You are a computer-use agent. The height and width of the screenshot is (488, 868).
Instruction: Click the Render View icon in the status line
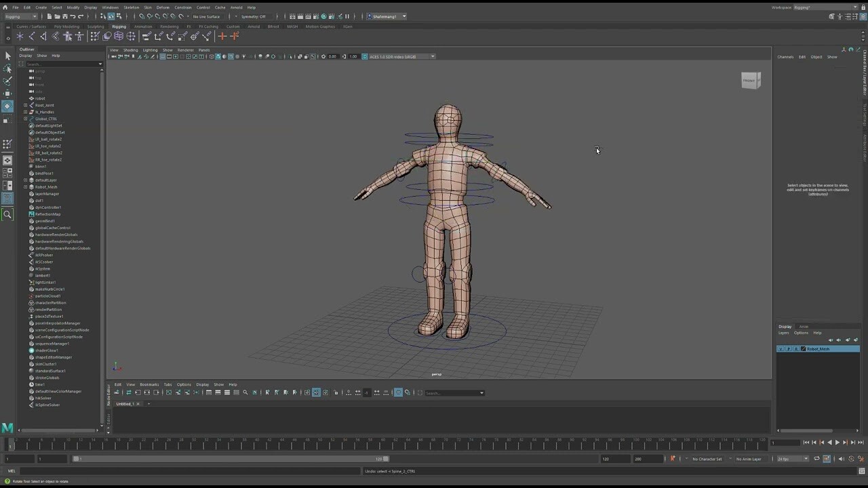coord(292,16)
